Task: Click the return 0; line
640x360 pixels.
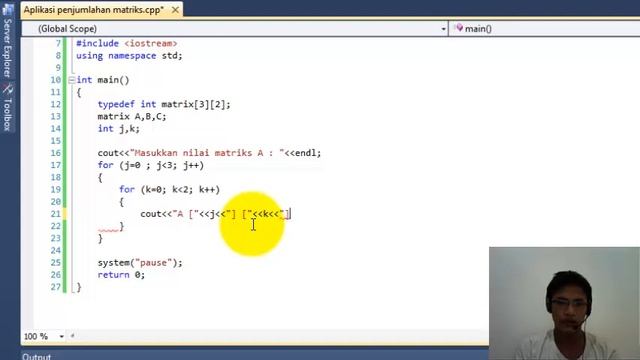Action: [x=121, y=275]
